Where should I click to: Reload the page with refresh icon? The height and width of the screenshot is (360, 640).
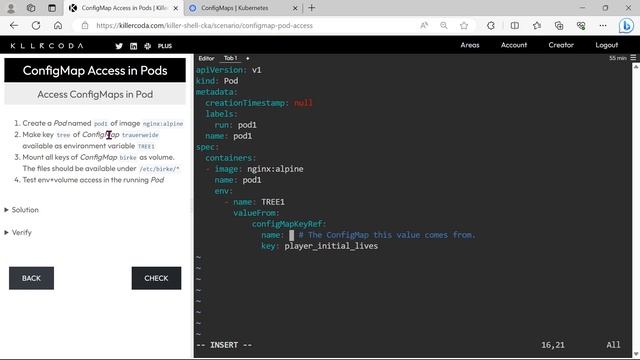36,25
